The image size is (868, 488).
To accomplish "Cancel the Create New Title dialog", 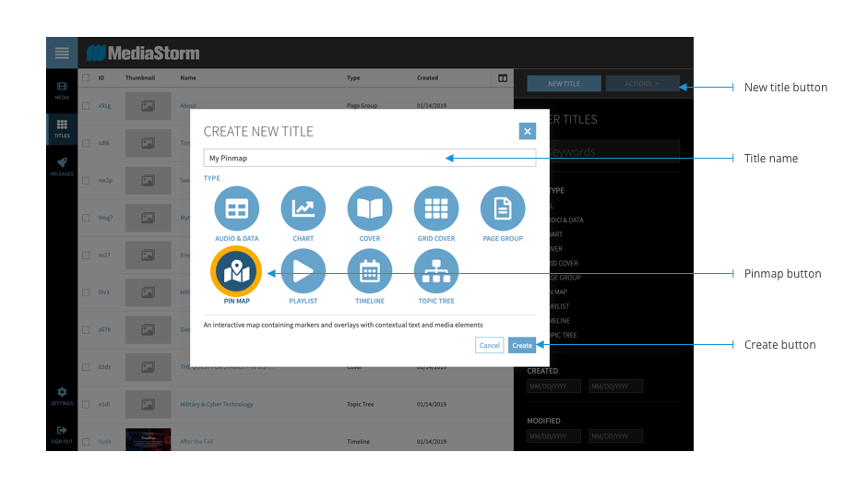I will point(490,345).
